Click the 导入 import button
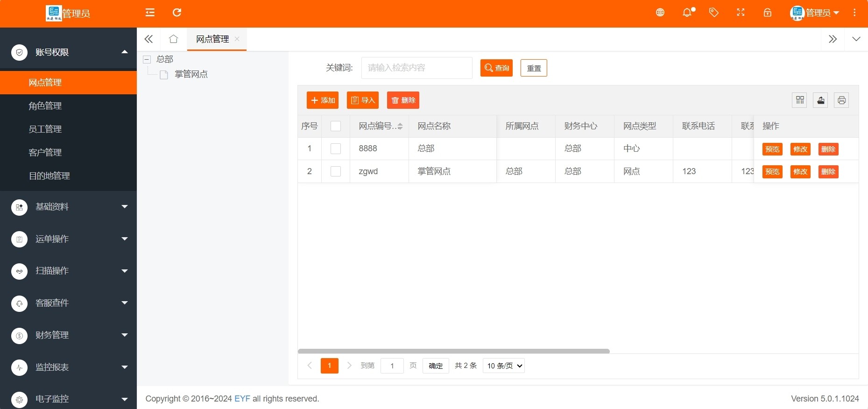The image size is (868, 409). [x=363, y=100]
